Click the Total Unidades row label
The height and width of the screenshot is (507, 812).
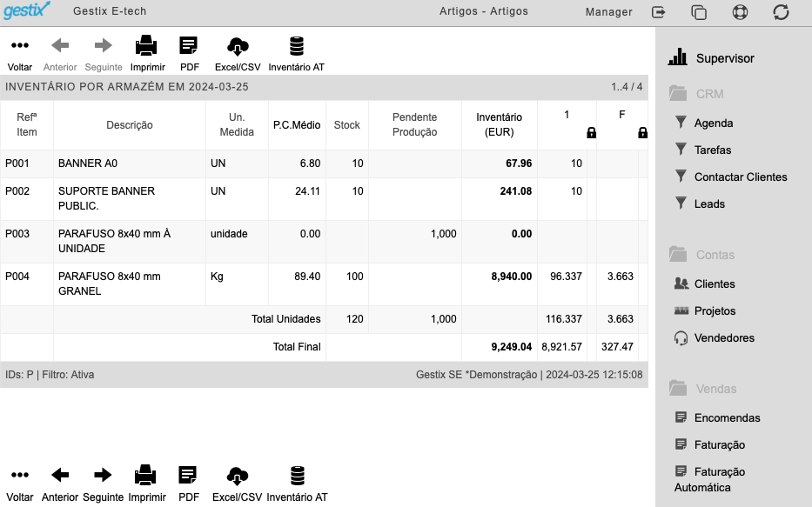coord(285,319)
